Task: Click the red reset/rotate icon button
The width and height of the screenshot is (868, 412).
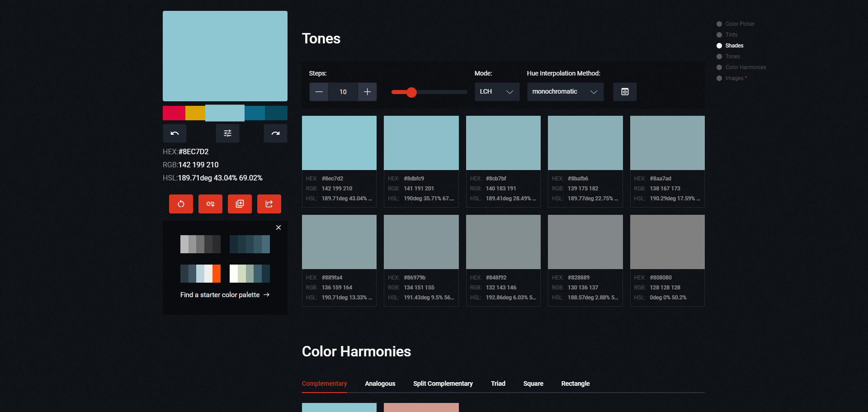Action: [x=181, y=204]
